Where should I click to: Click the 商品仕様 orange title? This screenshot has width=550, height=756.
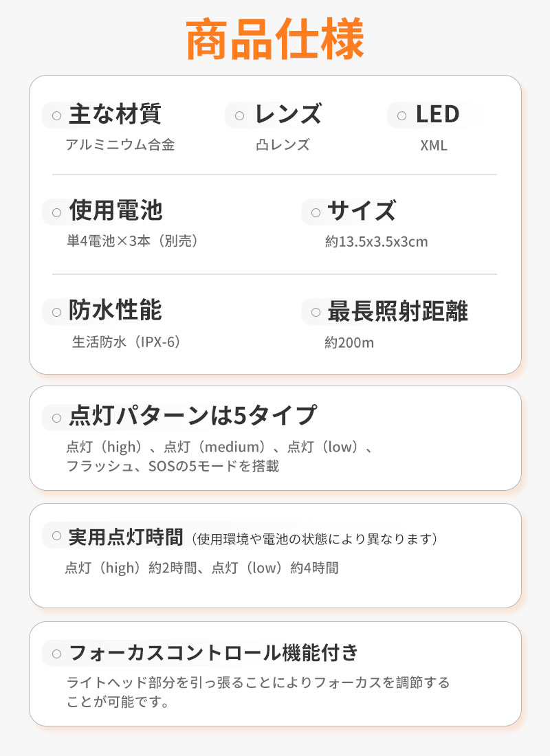(x=275, y=40)
